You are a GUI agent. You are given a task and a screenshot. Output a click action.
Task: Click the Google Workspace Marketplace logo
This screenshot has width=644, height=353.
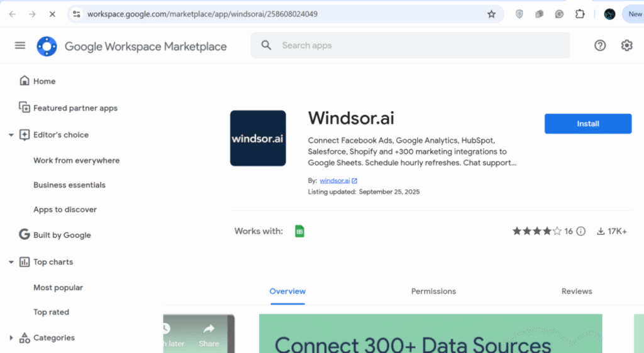47,46
